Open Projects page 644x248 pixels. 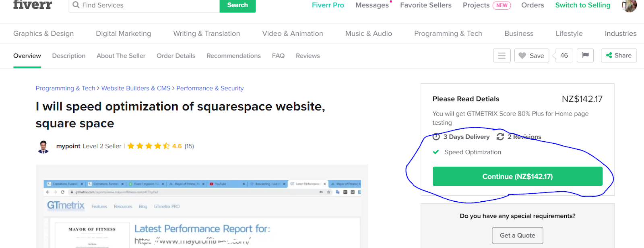point(476,5)
